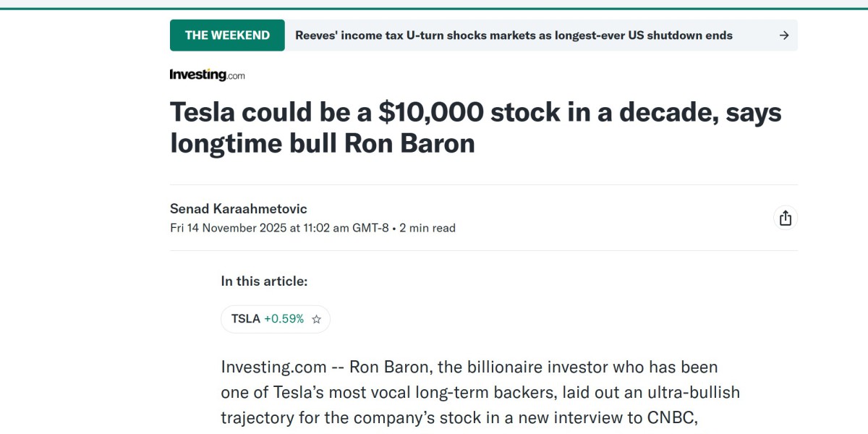Viewport: 868px width, 434px height.
Task: Click the green bar at the page top
Action: point(434,2)
